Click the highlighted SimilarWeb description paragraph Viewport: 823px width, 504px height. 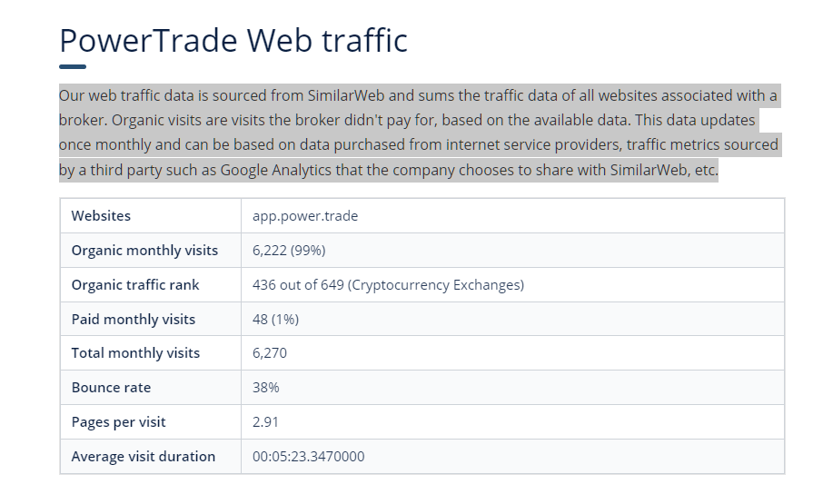click(x=418, y=133)
